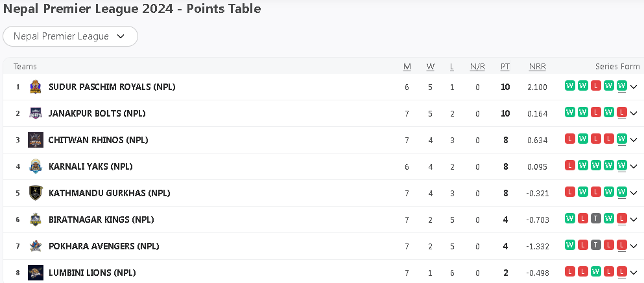This screenshot has height=283, width=644.
Task: Click Biratnagar Kings grey T form badge
Action: (x=596, y=218)
